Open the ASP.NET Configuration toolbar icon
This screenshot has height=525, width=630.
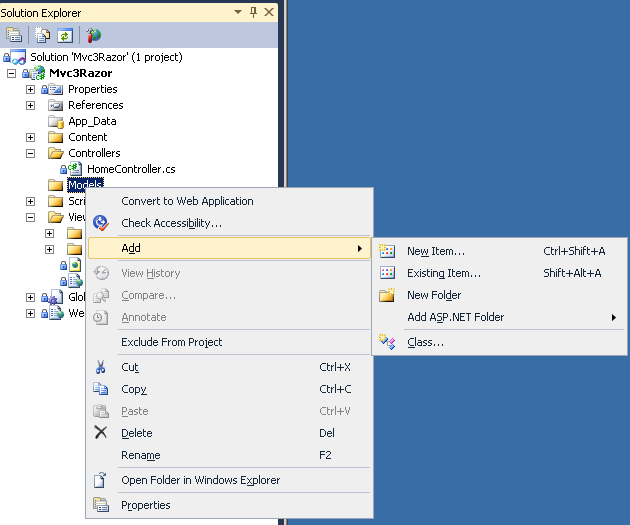tap(94, 35)
